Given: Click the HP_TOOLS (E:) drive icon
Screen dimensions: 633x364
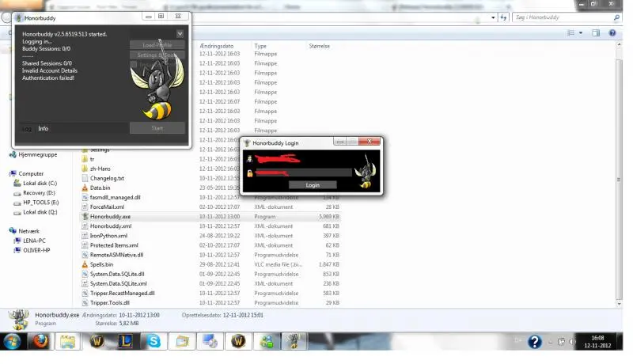Looking at the screenshot, I should point(17,203).
